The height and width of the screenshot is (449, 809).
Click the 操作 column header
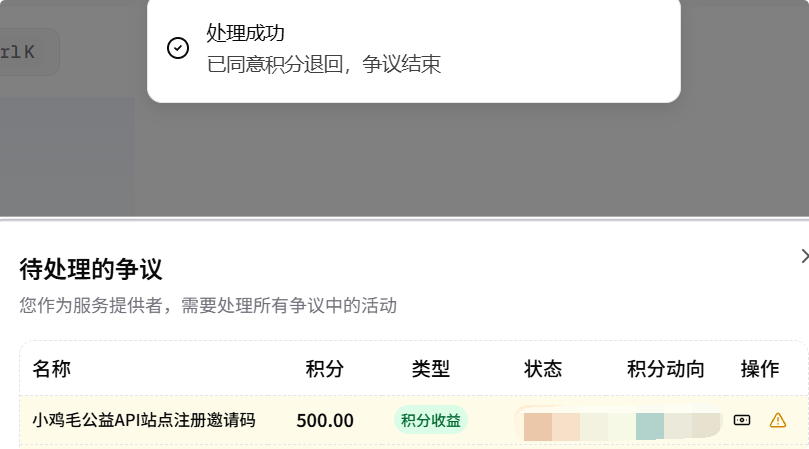click(x=760, y=369)
